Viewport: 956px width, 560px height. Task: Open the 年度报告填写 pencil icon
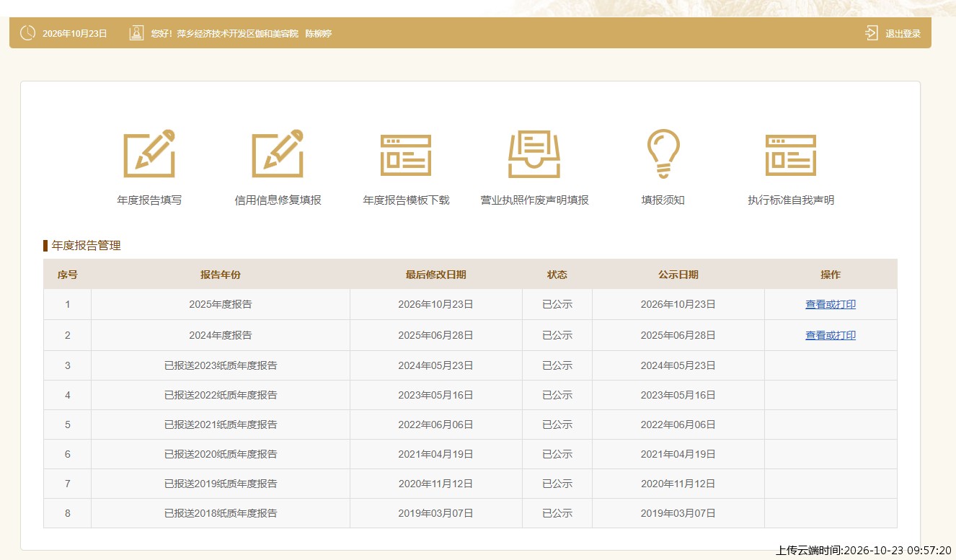click(149, 154)
